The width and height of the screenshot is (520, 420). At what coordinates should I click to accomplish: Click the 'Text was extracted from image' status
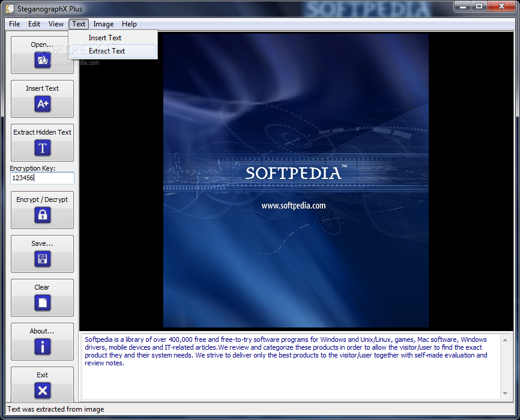pos(56,409)
